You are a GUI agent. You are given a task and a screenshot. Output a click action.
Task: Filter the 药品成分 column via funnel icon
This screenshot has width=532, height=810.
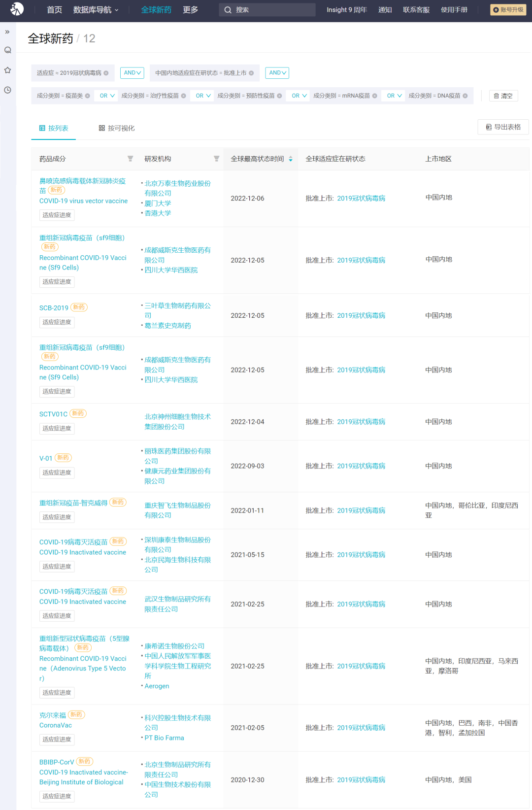point(130,159)
